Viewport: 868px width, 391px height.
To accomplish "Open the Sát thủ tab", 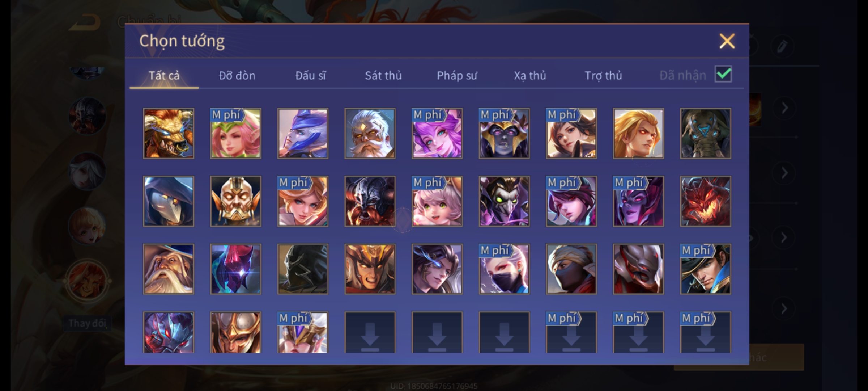I will pos(383,75).
